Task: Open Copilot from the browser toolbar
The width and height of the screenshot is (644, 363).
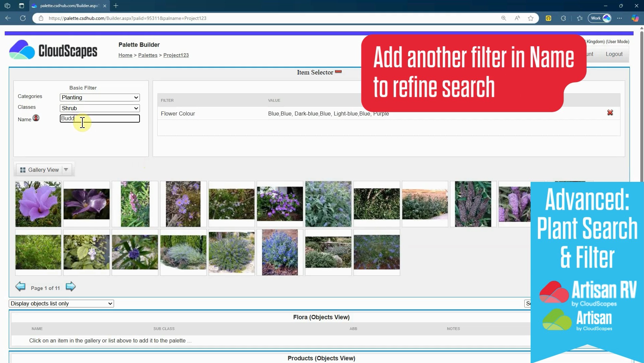Action: click(635, 18)
